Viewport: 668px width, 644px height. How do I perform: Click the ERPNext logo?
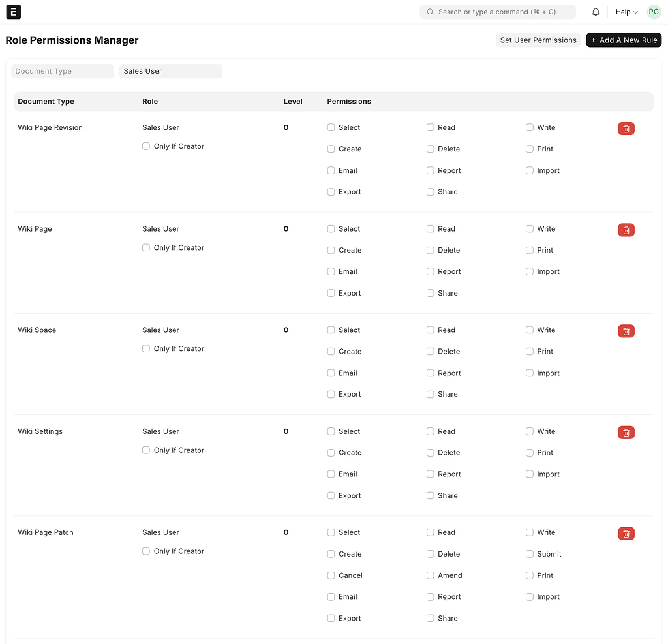tap(13, 12)
